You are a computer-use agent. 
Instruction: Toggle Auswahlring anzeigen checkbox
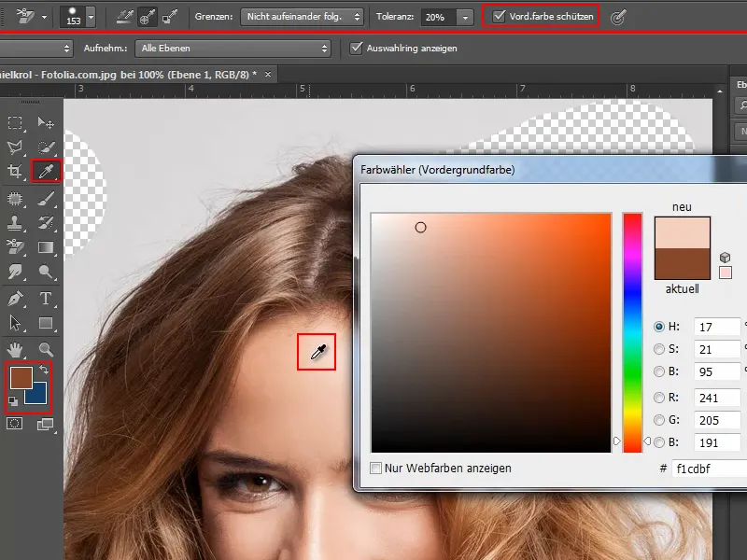pos(356,49)
